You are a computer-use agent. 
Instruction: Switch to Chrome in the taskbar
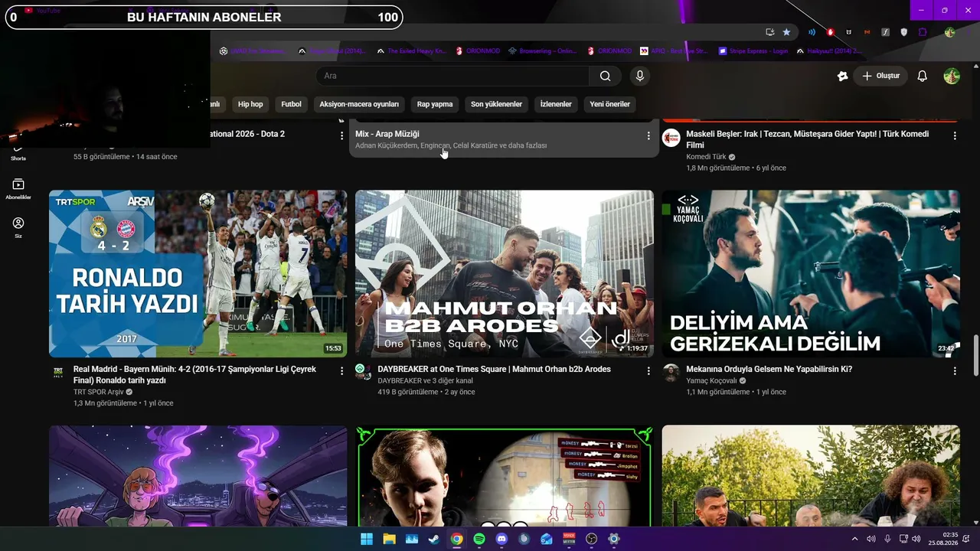(x=456, y=539)
